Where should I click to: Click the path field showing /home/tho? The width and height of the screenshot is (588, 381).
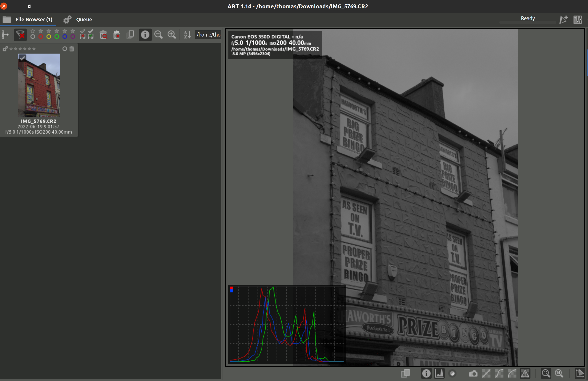tap(208, 35)
